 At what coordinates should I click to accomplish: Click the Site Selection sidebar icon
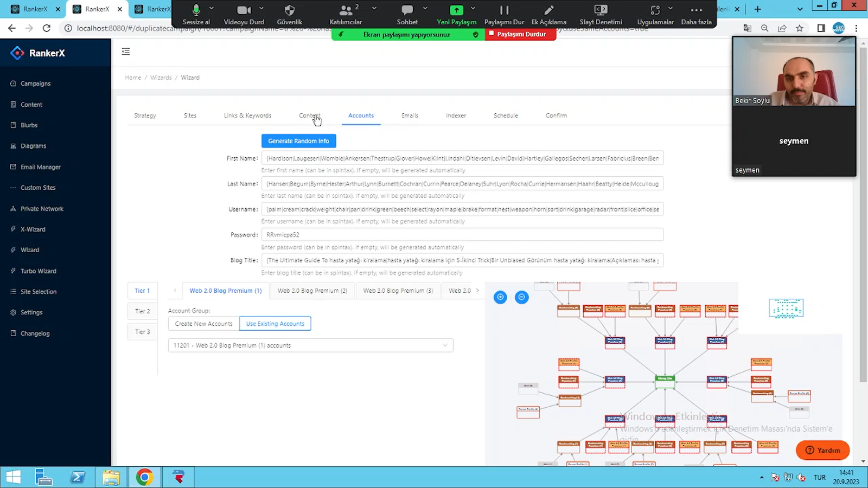13,292
